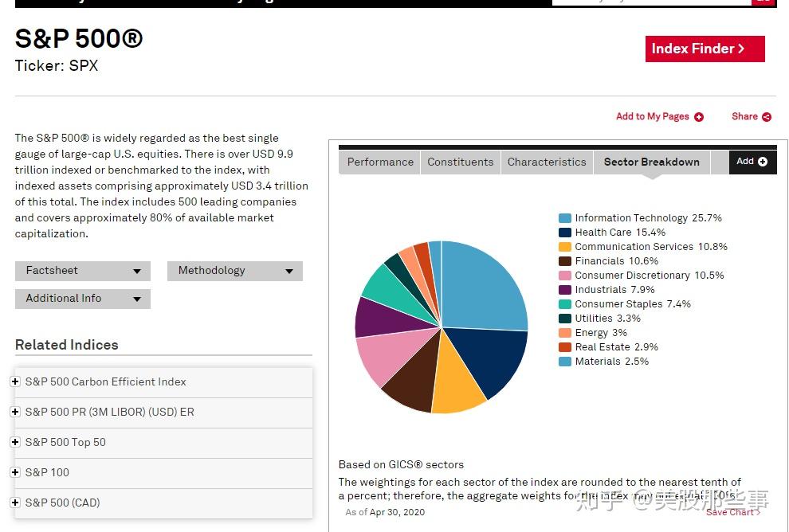The image size is (789, 532).
Task: Click the Ticker: SPX text
Action: 57,66
